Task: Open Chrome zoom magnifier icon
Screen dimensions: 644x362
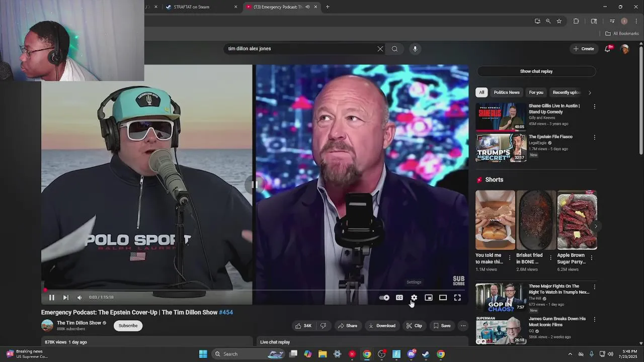Action: [x=548, y=21]
